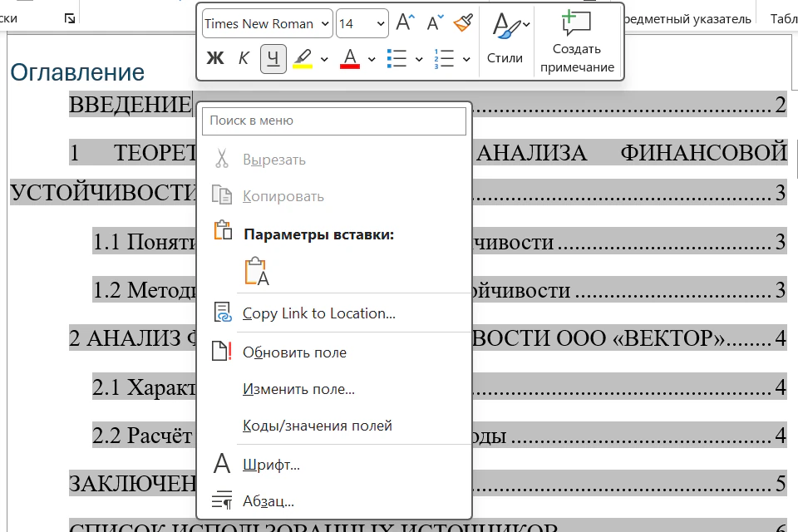This screenshot has height=532, width=798.
Task: Select Коды/значения полей menu entry
Action: tap(334, 426)
